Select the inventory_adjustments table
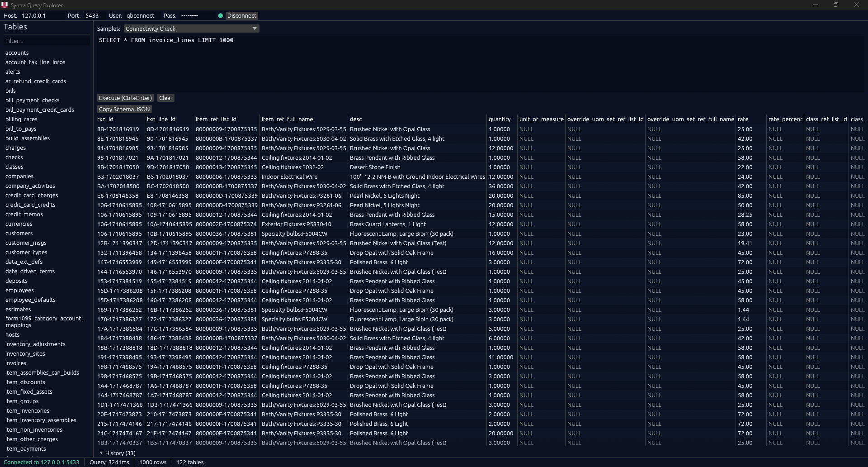Screen dimensions: 868x467 click(36, 344)
